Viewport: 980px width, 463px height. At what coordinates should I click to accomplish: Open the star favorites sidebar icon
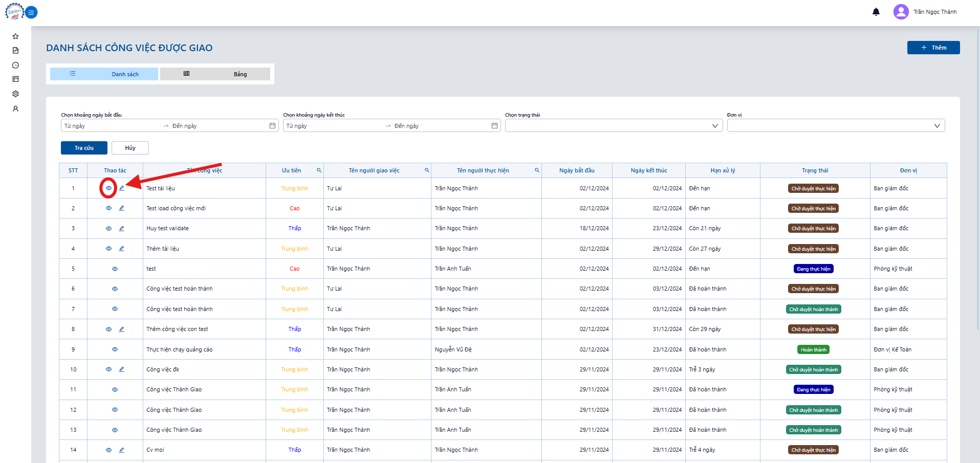tap(15, 36)
